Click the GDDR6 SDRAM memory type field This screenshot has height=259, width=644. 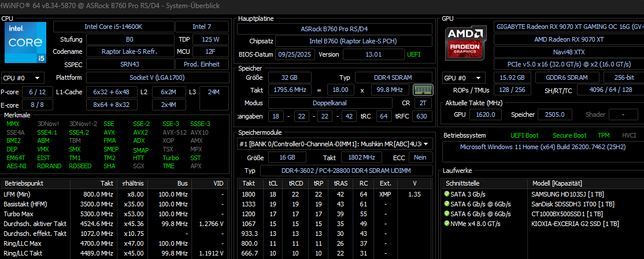[568, 77]
